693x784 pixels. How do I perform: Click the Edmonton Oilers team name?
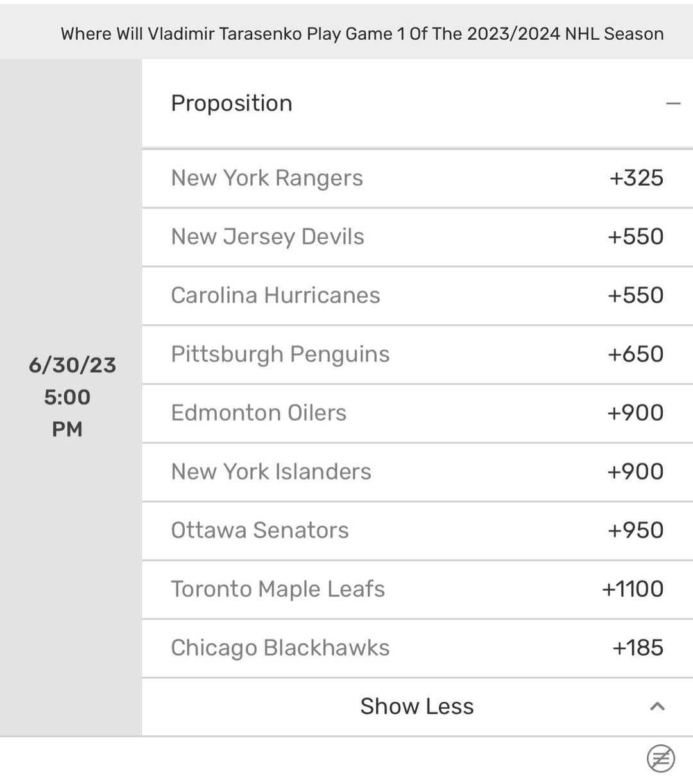coord(259,413)
